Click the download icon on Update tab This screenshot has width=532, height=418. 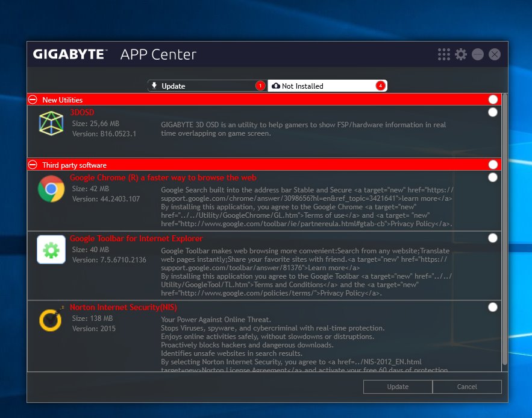[x=155, y=86]
